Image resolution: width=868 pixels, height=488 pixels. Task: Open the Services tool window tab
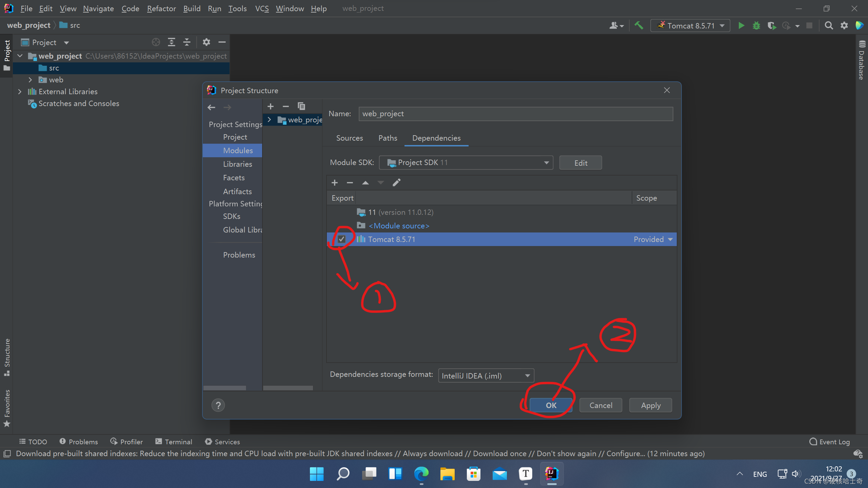point(222,442)
